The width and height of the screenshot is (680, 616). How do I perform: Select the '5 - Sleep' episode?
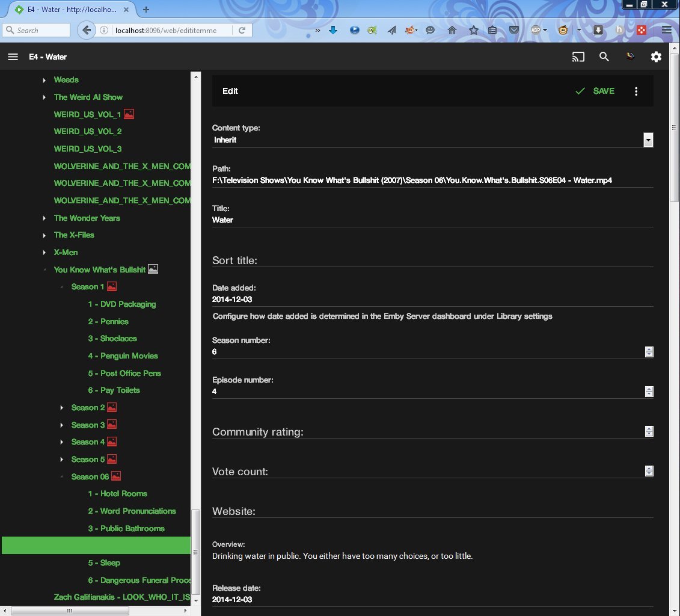click(104, 563)
